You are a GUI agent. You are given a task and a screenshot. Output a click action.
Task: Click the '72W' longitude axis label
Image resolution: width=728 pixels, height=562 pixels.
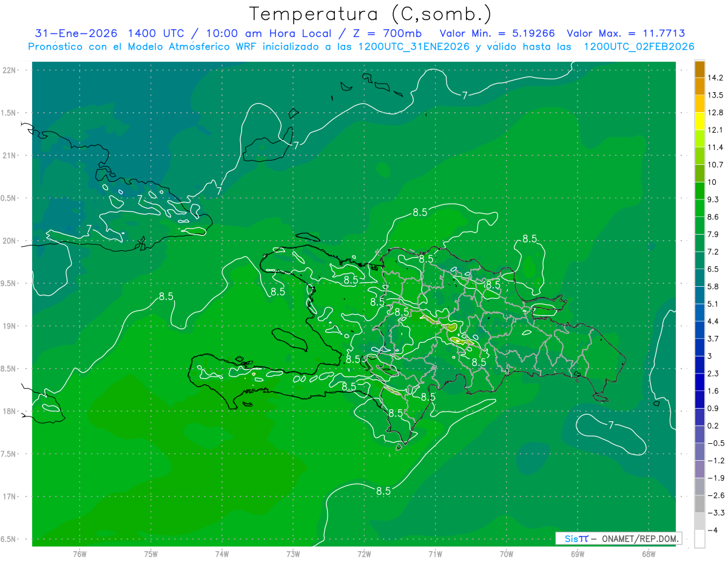pos(364,554)
